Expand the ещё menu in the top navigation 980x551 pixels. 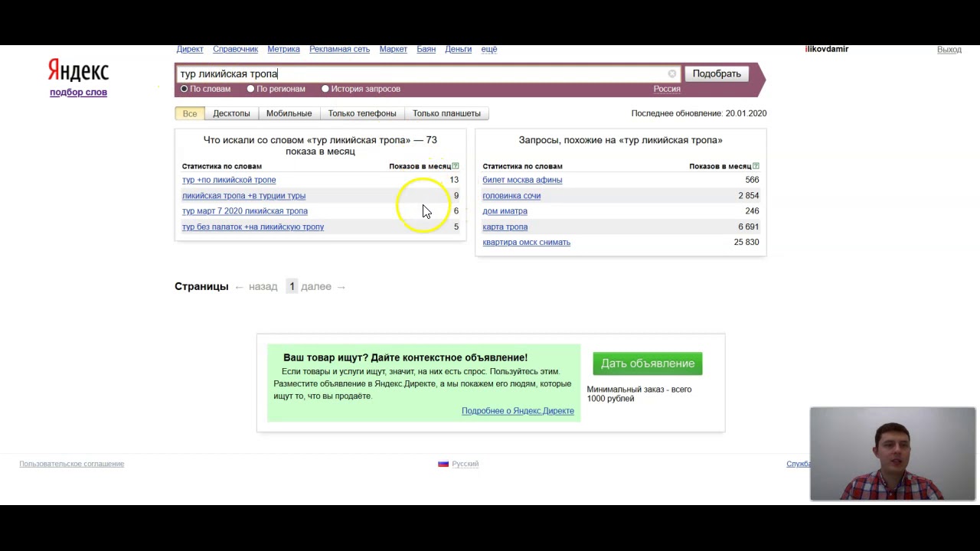(x=489, y=49)
